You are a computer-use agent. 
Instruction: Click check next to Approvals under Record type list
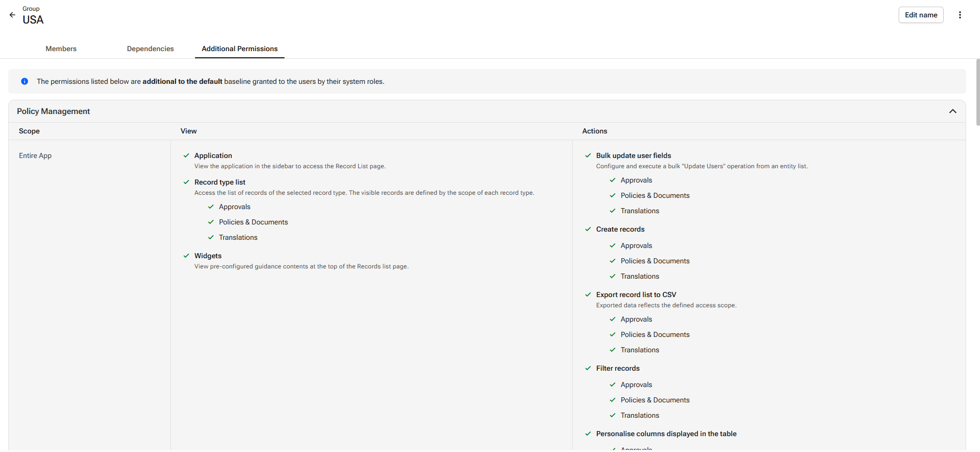coord(211,207)
